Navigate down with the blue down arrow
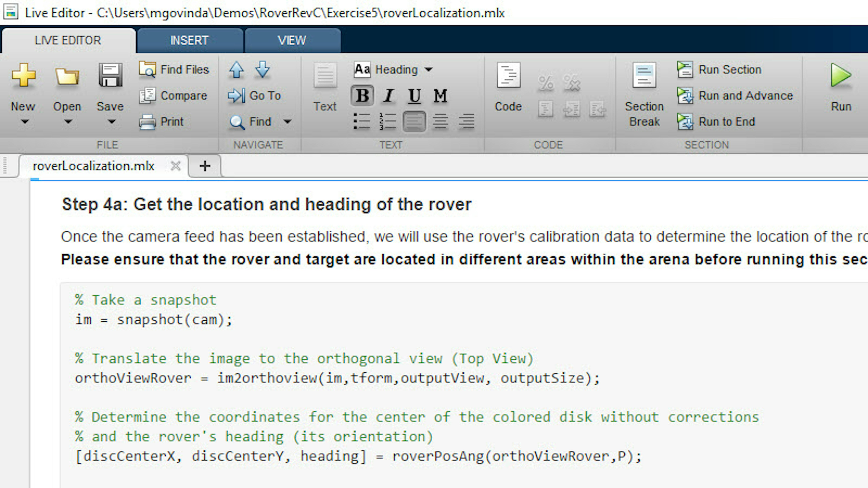868x488 pixels. (x=262, y=70)
